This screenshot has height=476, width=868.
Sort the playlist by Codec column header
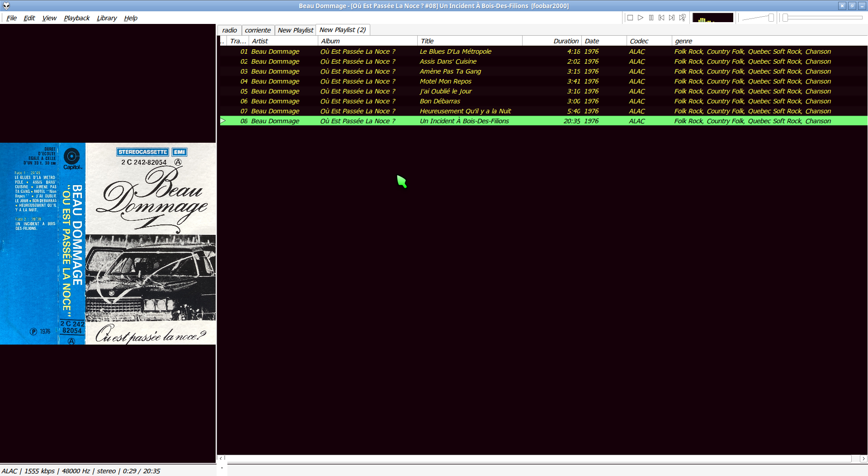[649, 41]
